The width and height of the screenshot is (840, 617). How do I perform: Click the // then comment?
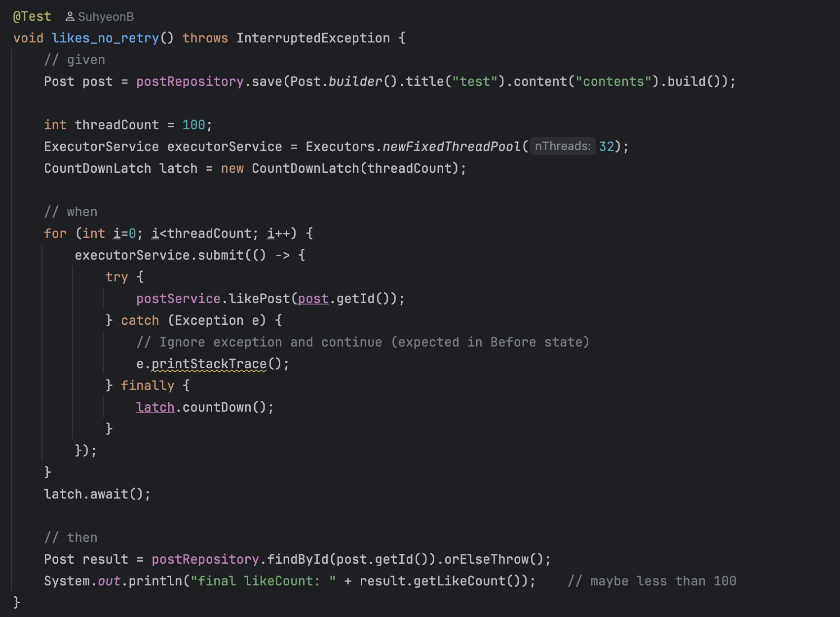click(71, 538)
